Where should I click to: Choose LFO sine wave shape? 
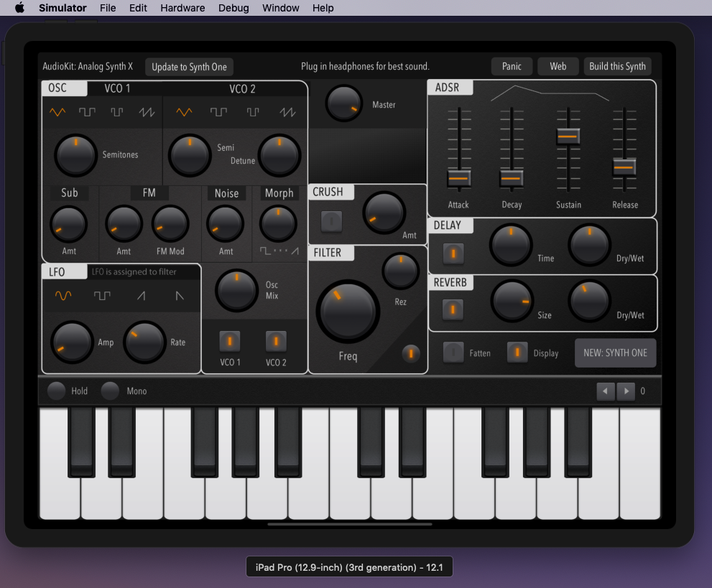point(63,296)
